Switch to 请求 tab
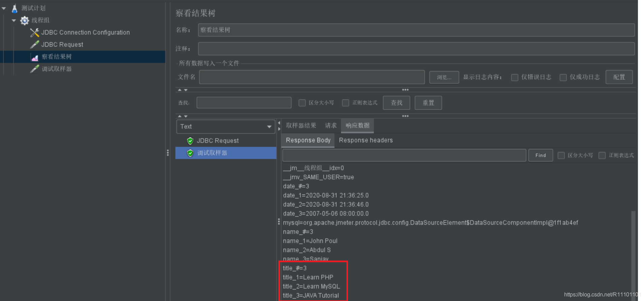The image size is (644, 301). 331,125
